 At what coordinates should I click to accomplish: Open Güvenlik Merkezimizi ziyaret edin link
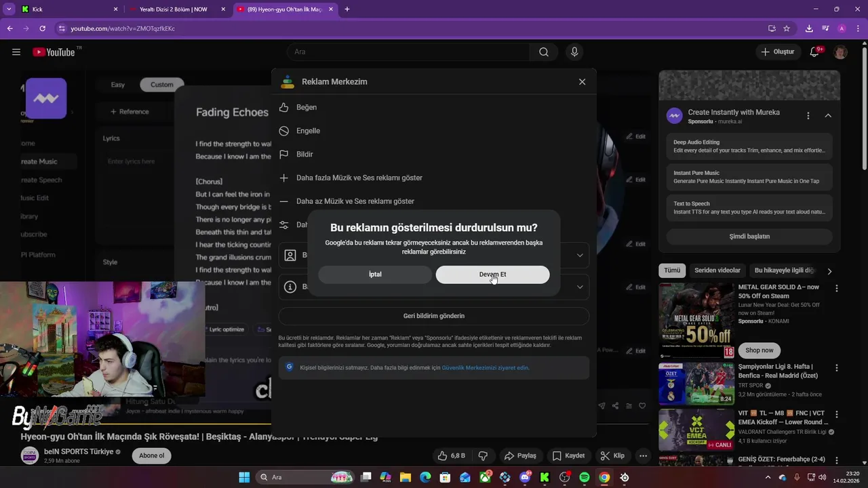tap(484, 368)
